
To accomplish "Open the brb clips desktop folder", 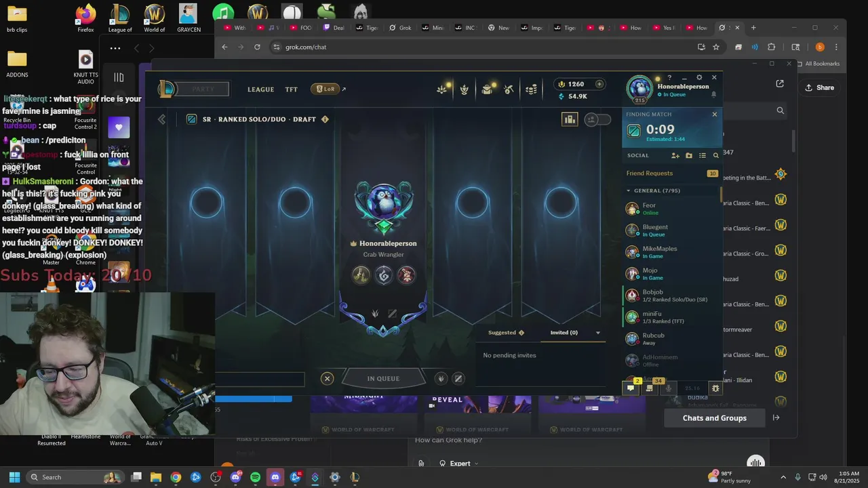I will click(x=17, y=18).
